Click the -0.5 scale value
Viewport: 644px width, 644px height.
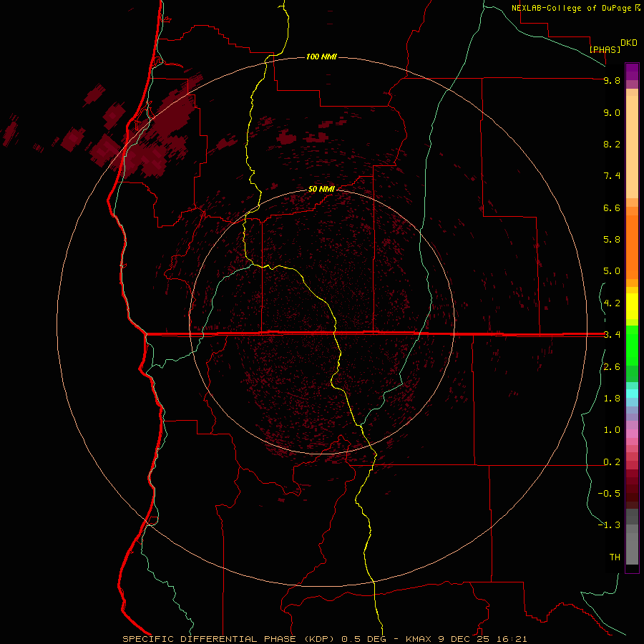click(x=609, y=494)
